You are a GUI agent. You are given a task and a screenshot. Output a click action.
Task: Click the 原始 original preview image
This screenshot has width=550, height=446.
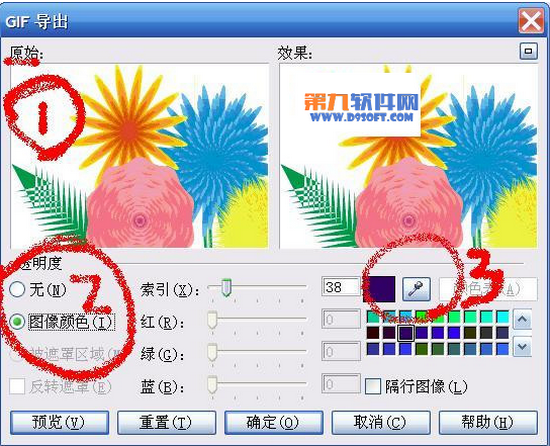click(140, 156)
